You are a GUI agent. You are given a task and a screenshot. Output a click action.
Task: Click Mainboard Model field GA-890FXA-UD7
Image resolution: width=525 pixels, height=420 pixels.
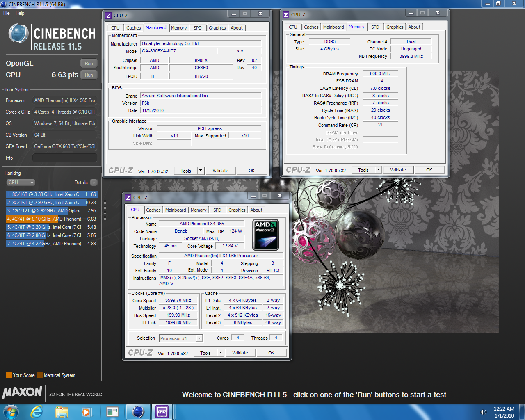179,51
